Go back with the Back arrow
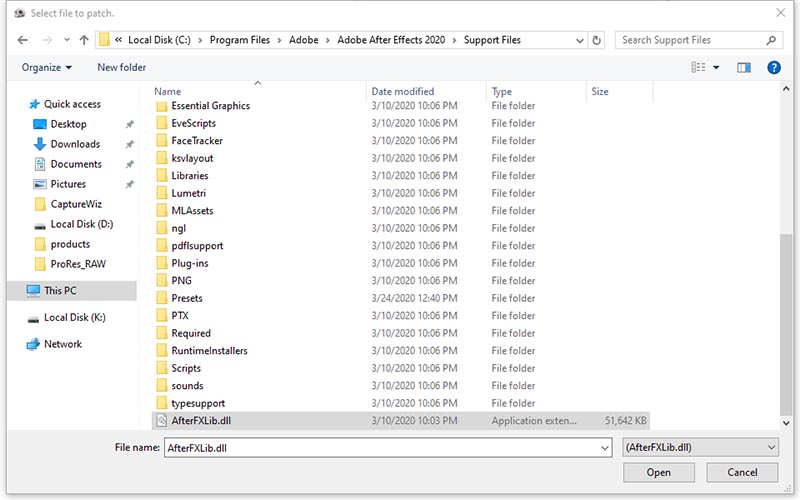The height and width of the screenshot is (500, 800). (22, 40)
